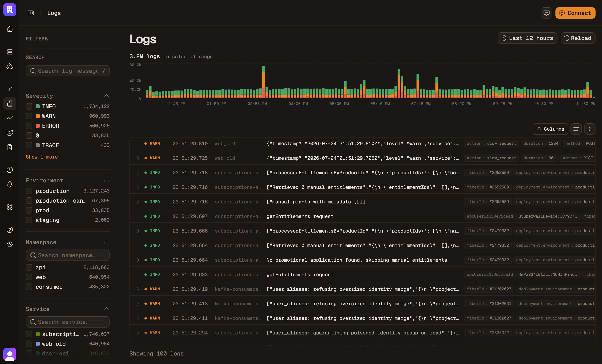Open the user avatar at sidebar bottom
The width and height of the screenshot is (602, 364).
[10, 354]
